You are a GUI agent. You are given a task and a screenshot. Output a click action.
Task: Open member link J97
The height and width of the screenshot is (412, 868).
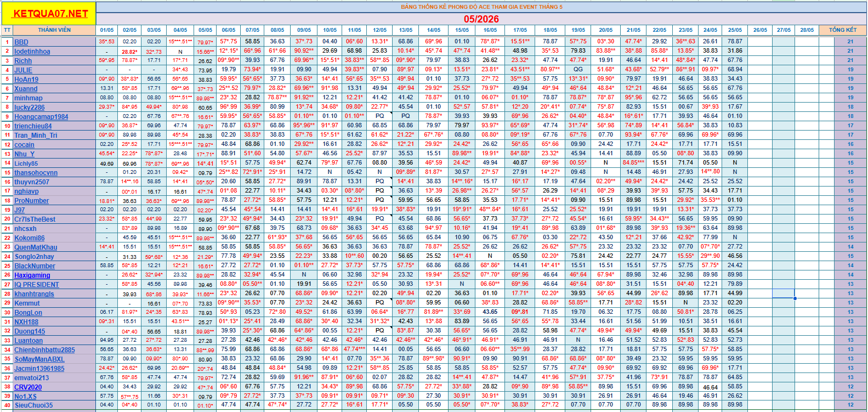(20, 210)
